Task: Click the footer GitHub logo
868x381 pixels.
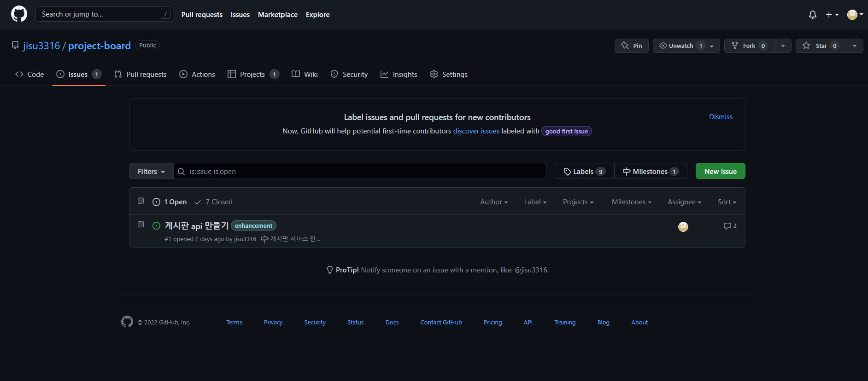Action: [127, 322]
